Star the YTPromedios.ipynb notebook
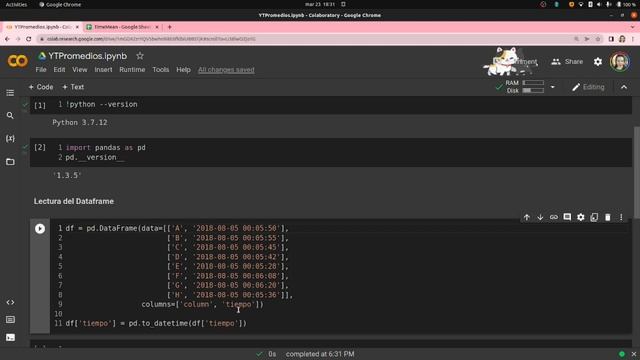This screenshot has height=360, width=640. [x=140, y=56]
